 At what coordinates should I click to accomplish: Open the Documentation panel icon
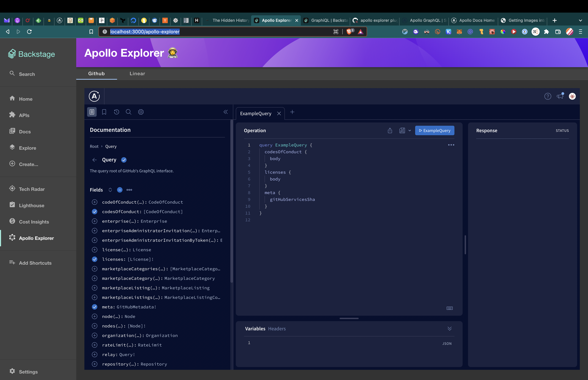click(x=92, y=112)
